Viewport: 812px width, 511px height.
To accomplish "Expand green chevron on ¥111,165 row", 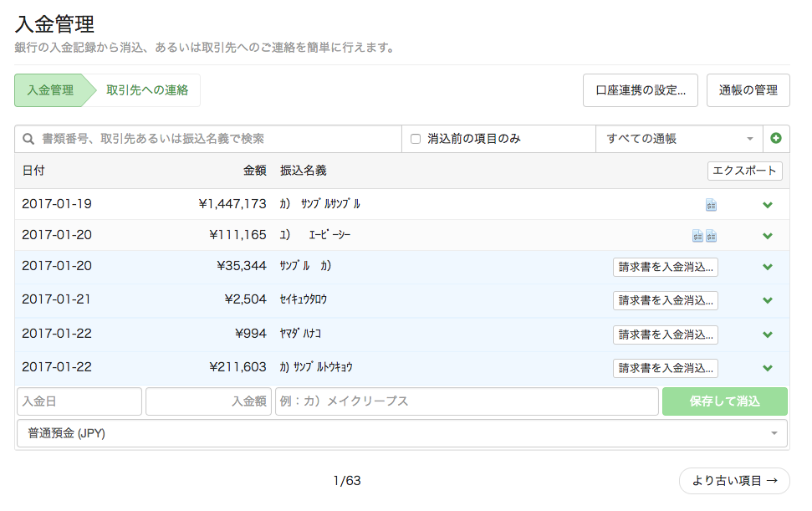I will 768,236.
